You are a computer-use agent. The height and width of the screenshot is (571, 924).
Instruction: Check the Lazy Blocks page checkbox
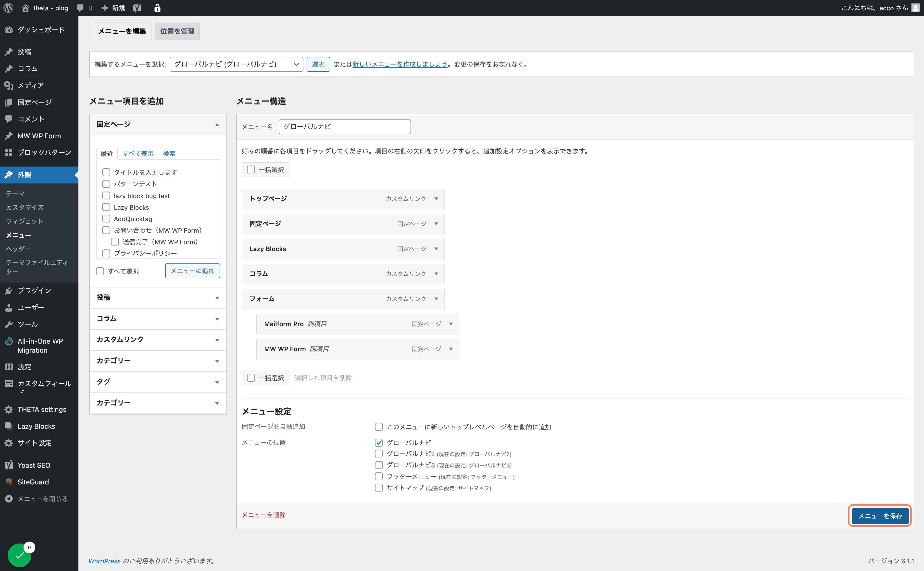pos(106,207)
